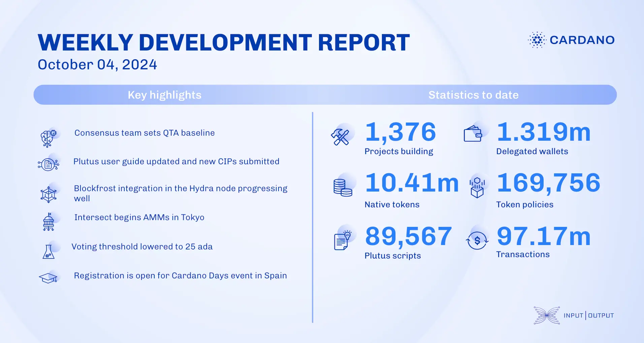Open the Key highlights section header
Screen dimensions: 644x343
[x=164, y=95]
